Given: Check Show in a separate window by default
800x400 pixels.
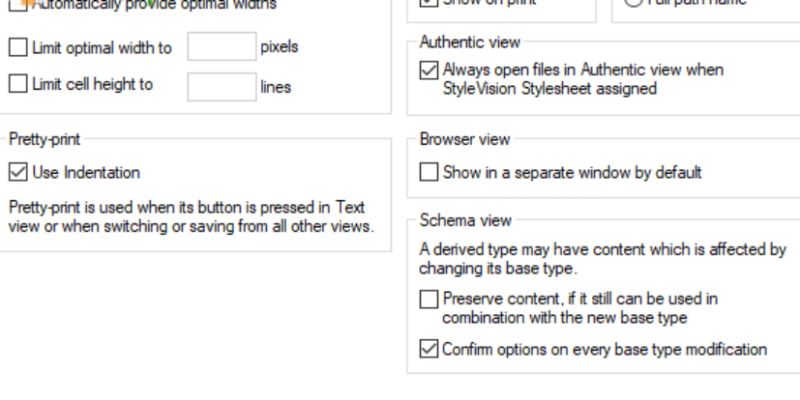Looking at the screenshot, I should tap(429, 172).
